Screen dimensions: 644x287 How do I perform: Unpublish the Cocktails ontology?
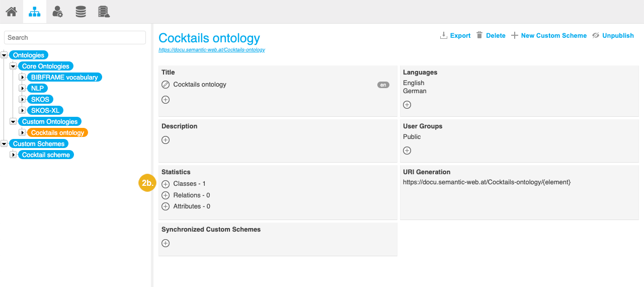coord(613,36)
